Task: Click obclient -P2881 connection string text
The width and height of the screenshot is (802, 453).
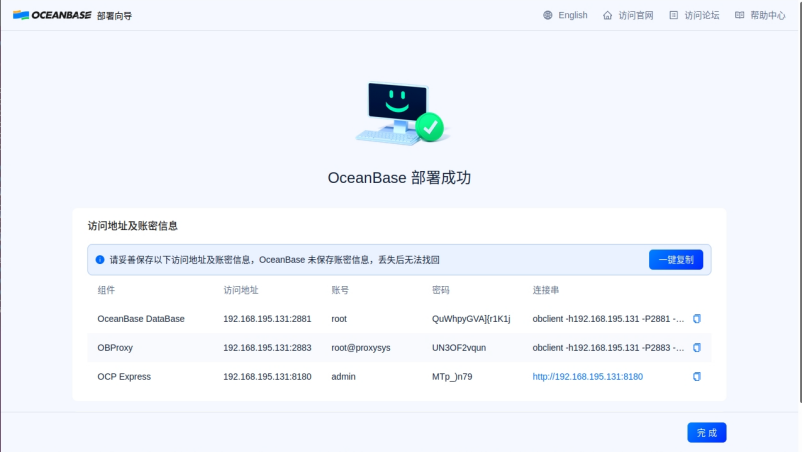Action: (608, 319)
